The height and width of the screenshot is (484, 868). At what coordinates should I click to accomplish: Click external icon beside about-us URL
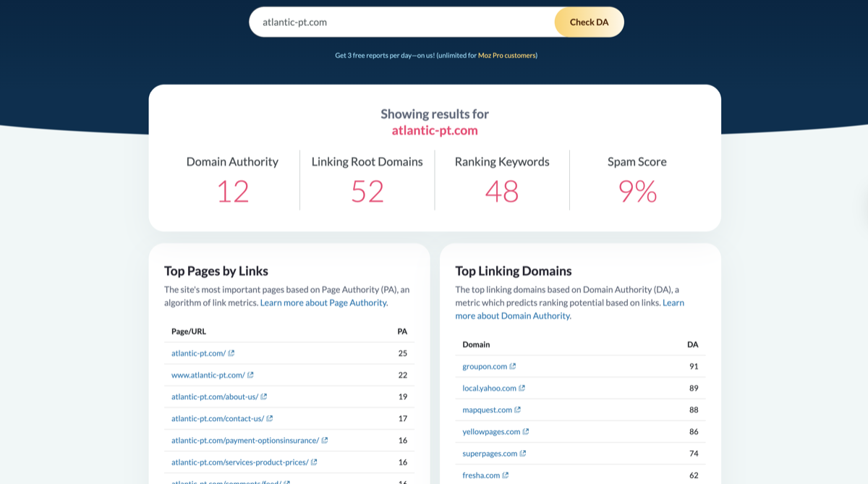[264, 396]
